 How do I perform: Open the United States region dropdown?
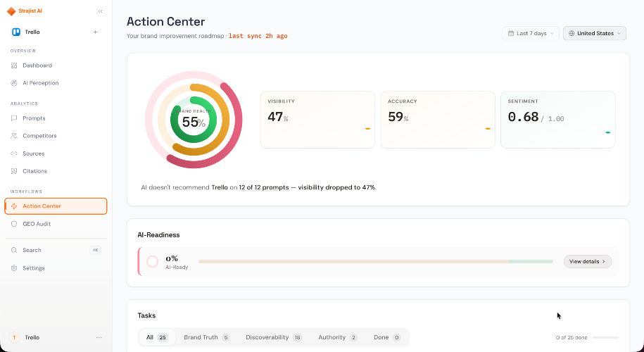point(594,33)
